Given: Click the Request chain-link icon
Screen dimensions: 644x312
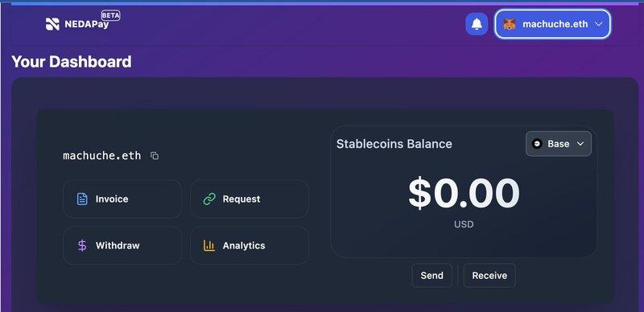Looking at the screenshot, I should [x=209, y=199].
